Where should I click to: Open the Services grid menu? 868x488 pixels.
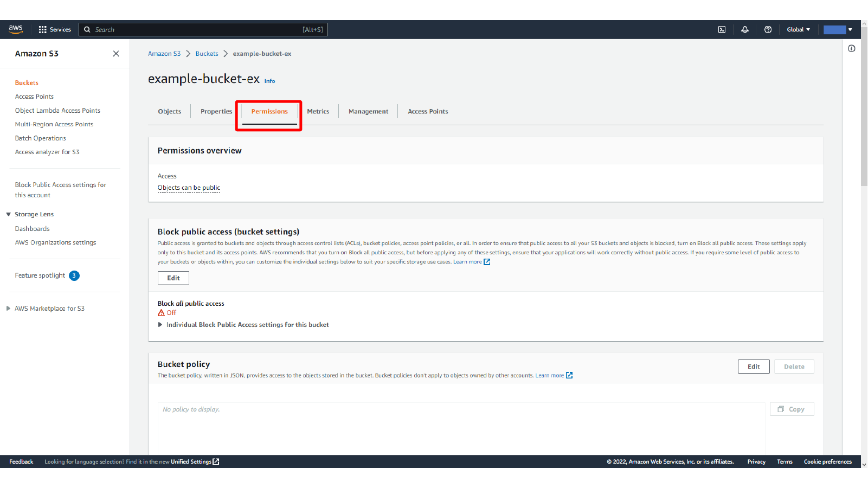55,29
